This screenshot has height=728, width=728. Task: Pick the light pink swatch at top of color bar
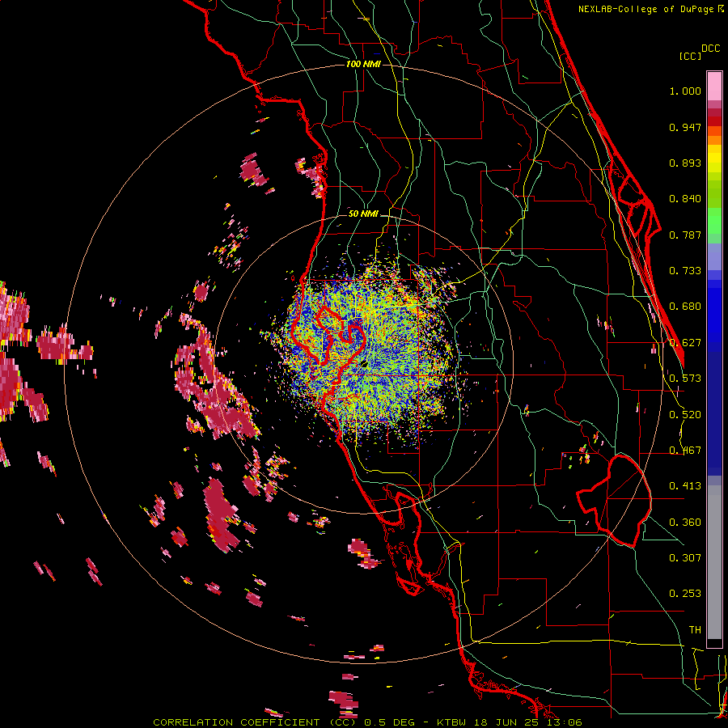tap(714, 87)
